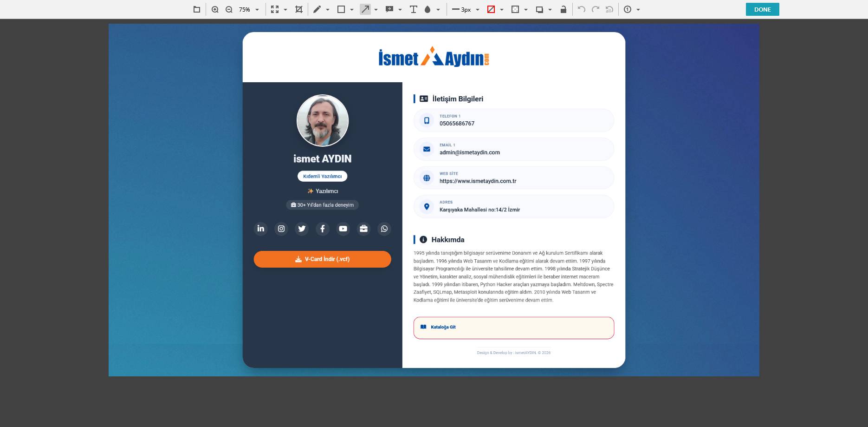Click the open file folder icon
Image resolution: width=868 pixels, height=427 pixels.
[x=197, y=9]
